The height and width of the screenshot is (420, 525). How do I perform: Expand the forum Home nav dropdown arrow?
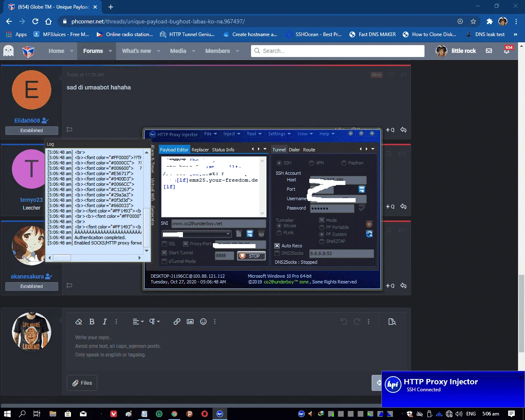(72, 51)
